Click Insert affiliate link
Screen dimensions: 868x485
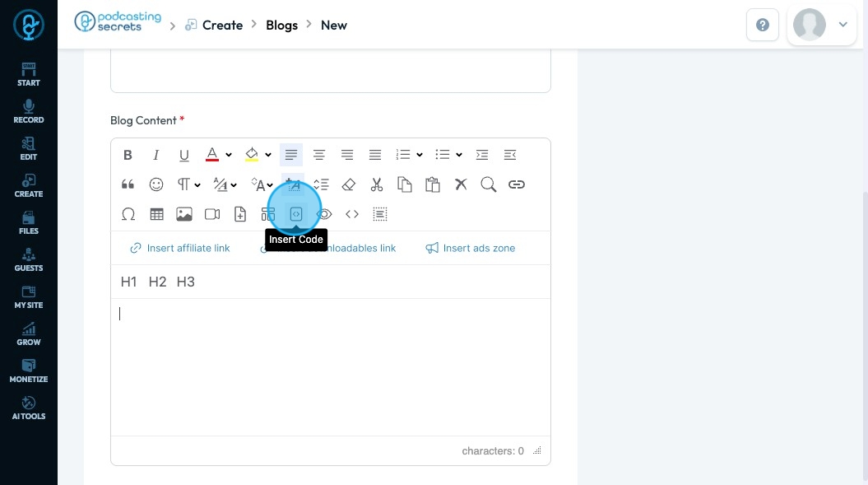180,249
